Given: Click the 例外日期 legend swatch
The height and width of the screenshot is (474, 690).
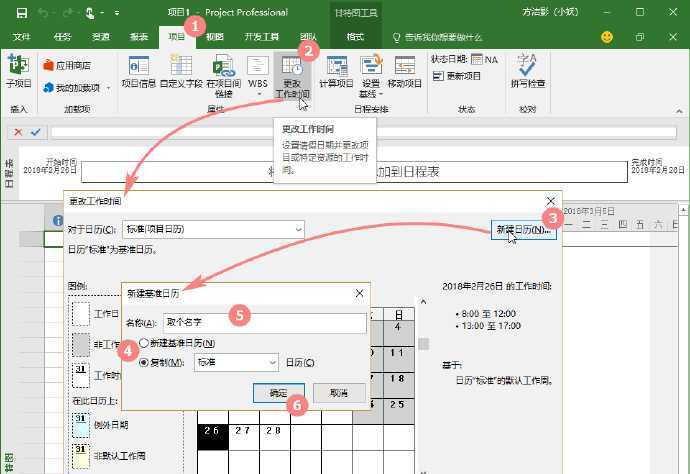Looking at the screenshot, I should click(81, 425).
